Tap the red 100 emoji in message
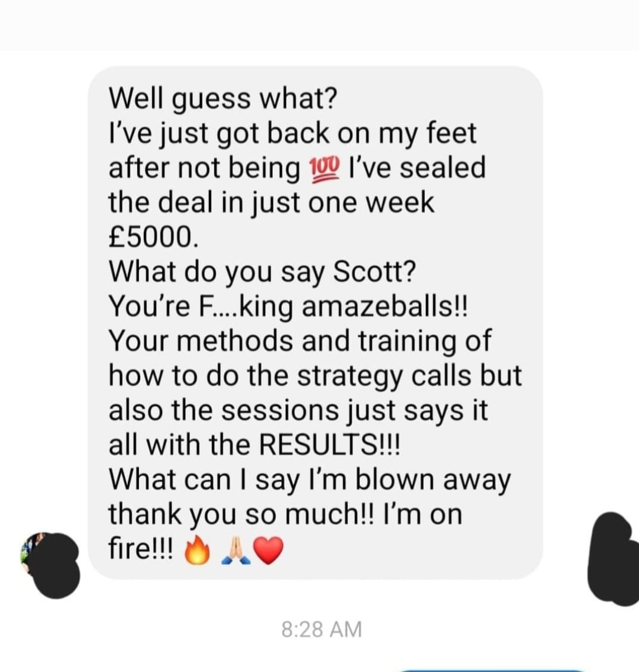This screenshot has height=672, width=639. click(x=325, y=168)
